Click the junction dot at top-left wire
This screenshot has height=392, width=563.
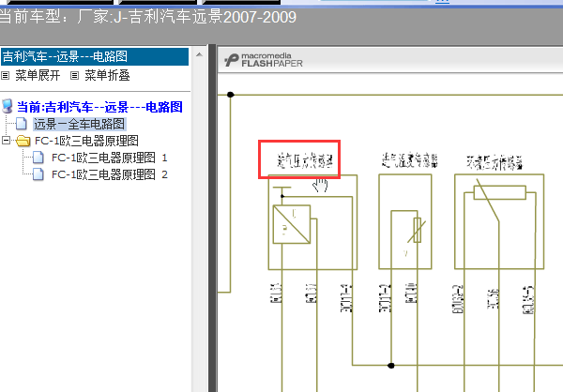click(x=231, y=95)
